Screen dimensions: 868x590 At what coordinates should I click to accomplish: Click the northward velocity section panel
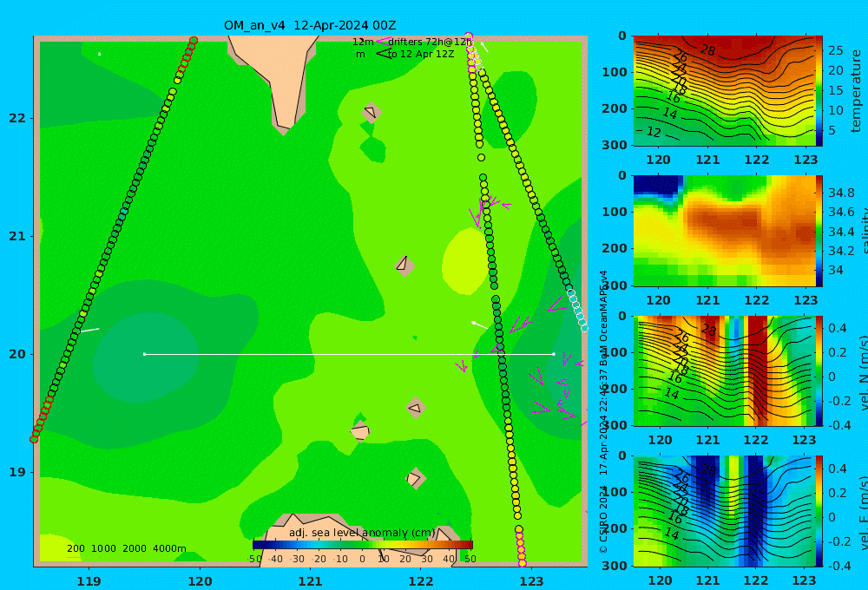727,370
